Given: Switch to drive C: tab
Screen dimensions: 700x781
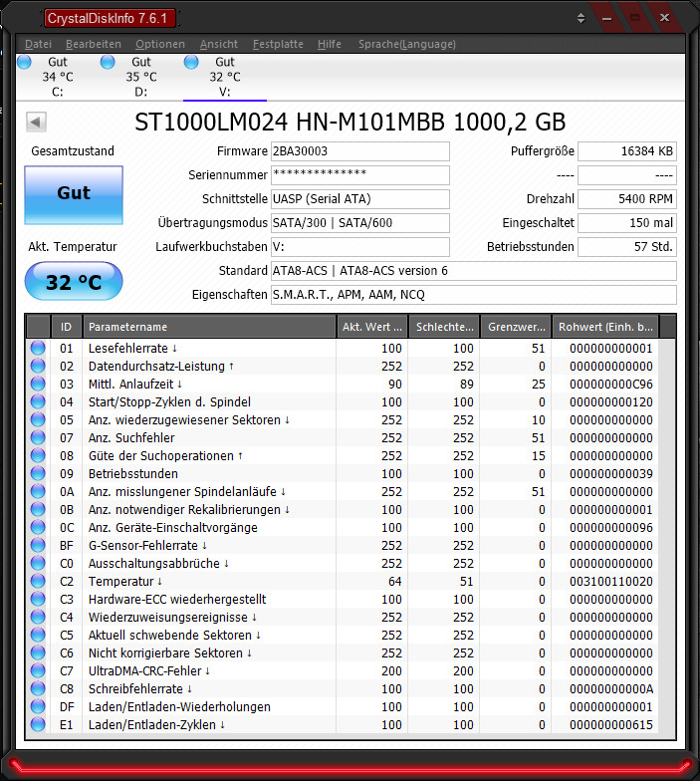Looking at the screenshot, I should (x=58, y=77).
